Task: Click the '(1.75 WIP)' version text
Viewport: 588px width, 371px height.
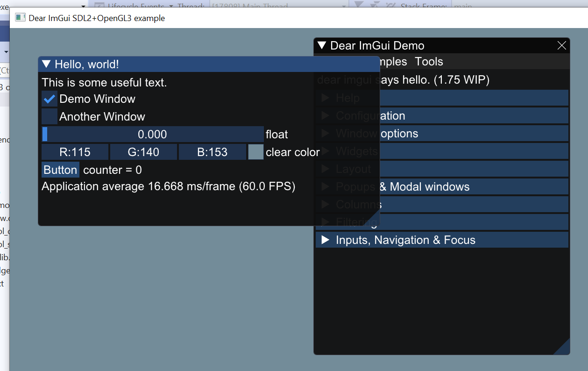Action: pos(461,80)
